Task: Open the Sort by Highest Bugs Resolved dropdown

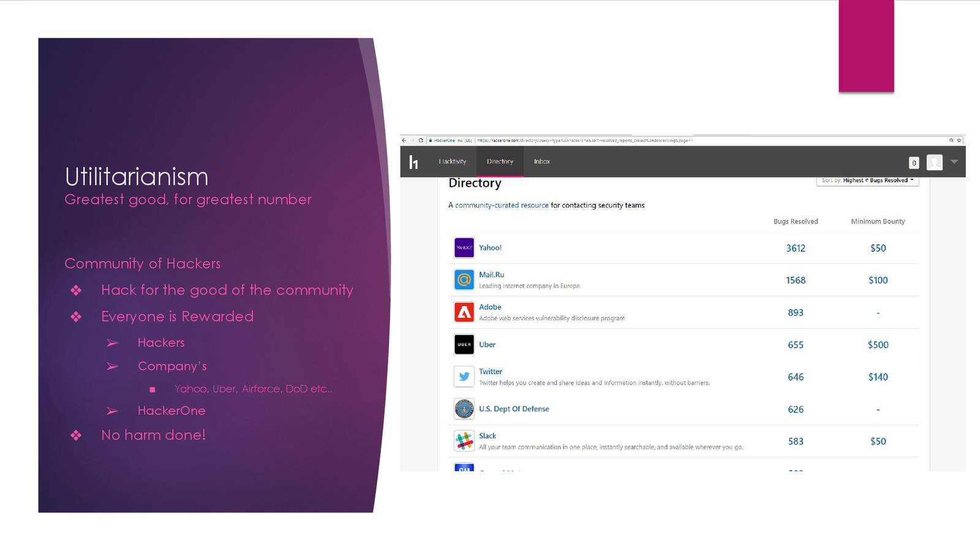Action: point(867,181)
